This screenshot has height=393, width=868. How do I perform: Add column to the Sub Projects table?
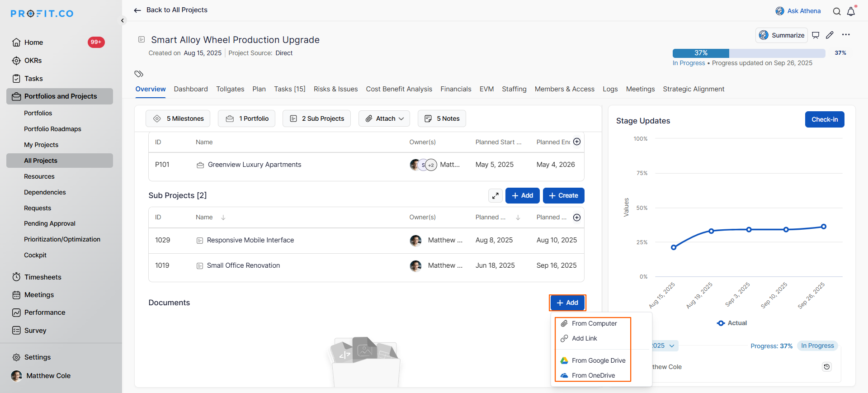point(577,218)
